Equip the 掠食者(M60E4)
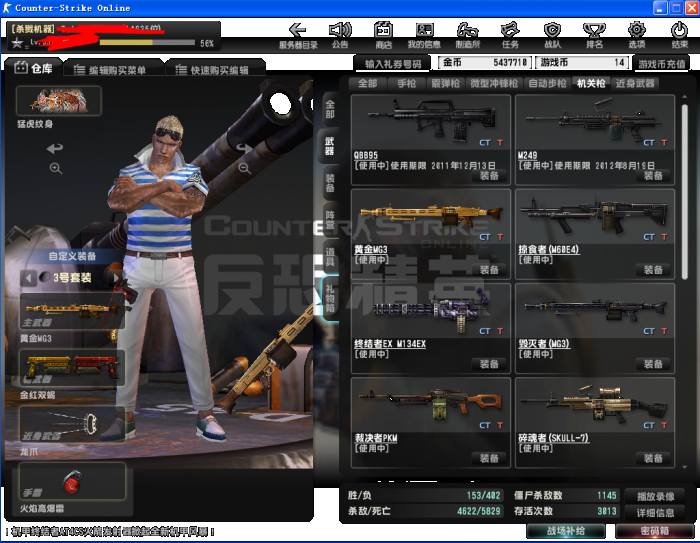Image resolution: width=700 pixels, height=543 pixels. tap(653, 270)
